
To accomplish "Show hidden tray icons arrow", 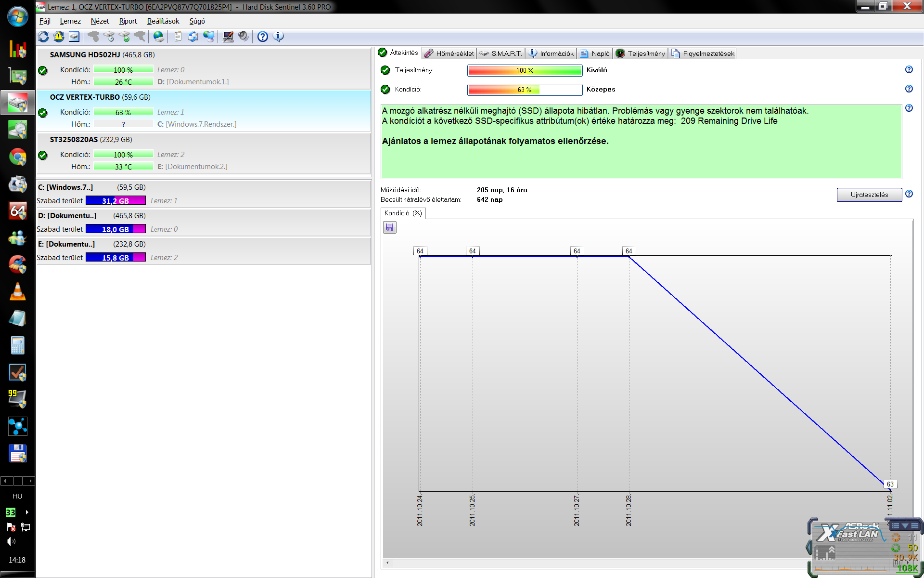I will click(27, 512).
